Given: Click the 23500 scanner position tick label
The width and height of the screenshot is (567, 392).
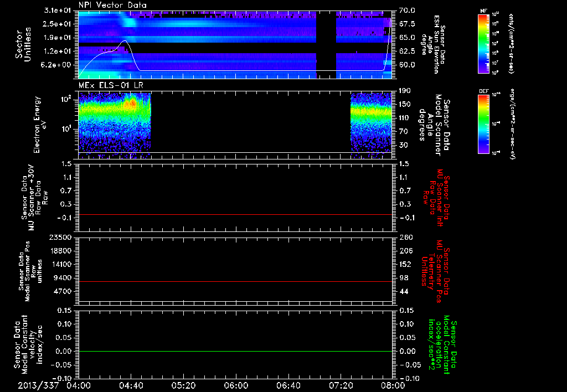Looking at the screenshot, I should point(60,237).
